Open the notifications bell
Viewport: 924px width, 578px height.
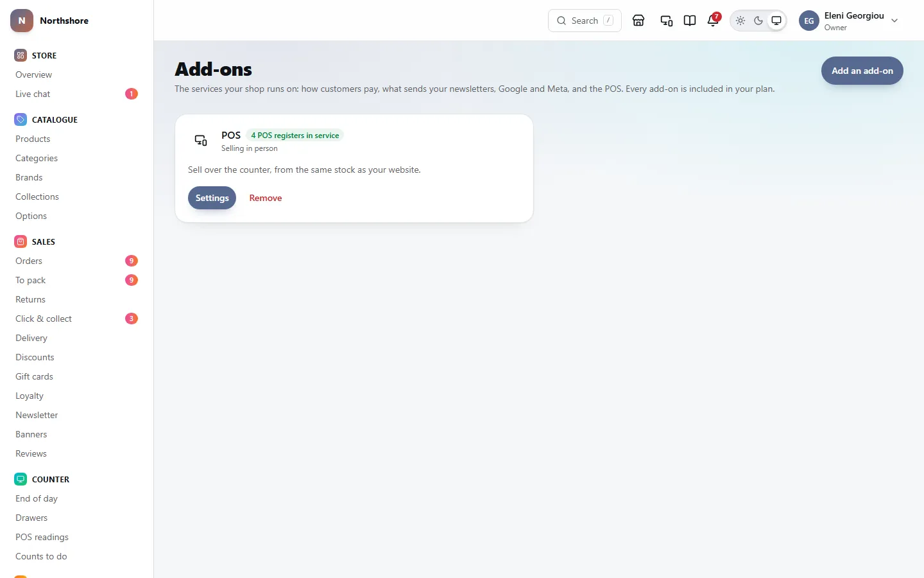[x=713, y=21]
